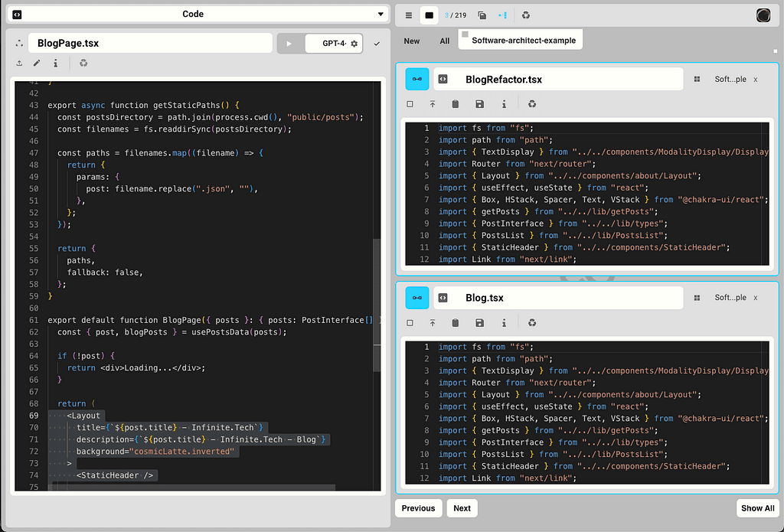Click line 8 getPosts import in Blog.tsx
784x532 pixels.
[548, 430]
